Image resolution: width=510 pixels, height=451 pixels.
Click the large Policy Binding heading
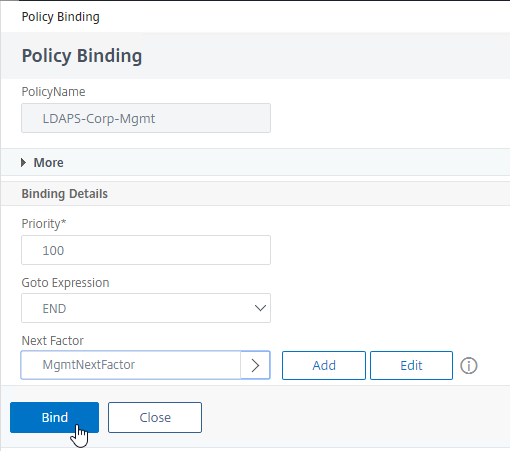point(82,56)
